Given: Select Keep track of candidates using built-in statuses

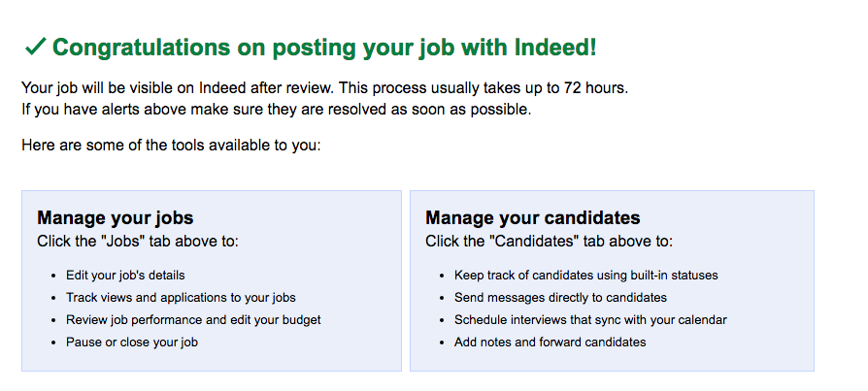Looking at the screenshot, I should 585,276.
